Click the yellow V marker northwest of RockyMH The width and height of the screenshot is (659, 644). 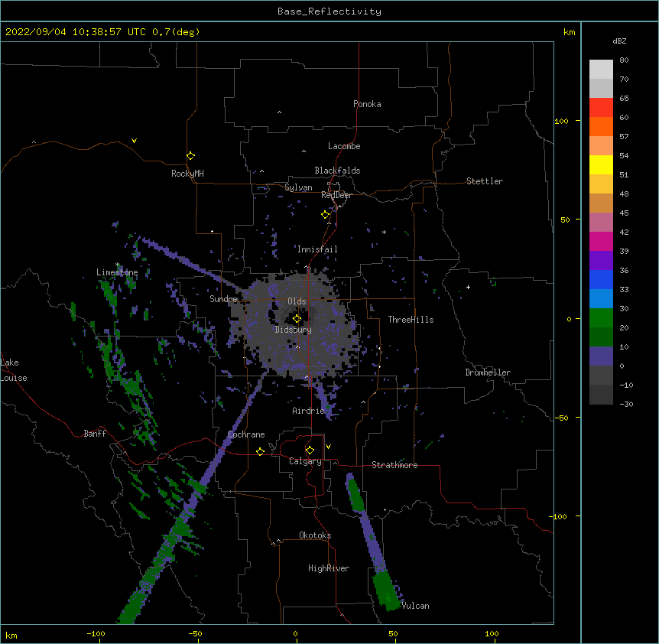click(x=134, y=141)
